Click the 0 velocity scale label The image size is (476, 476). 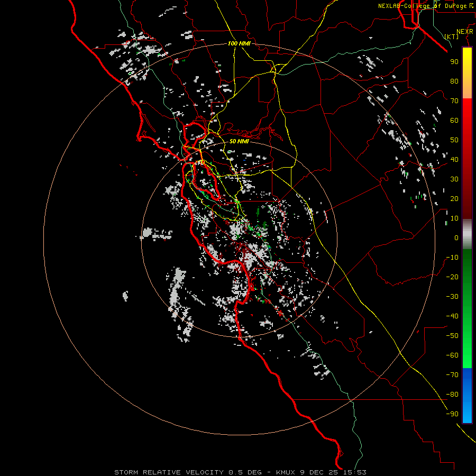[x=456, y=237]
